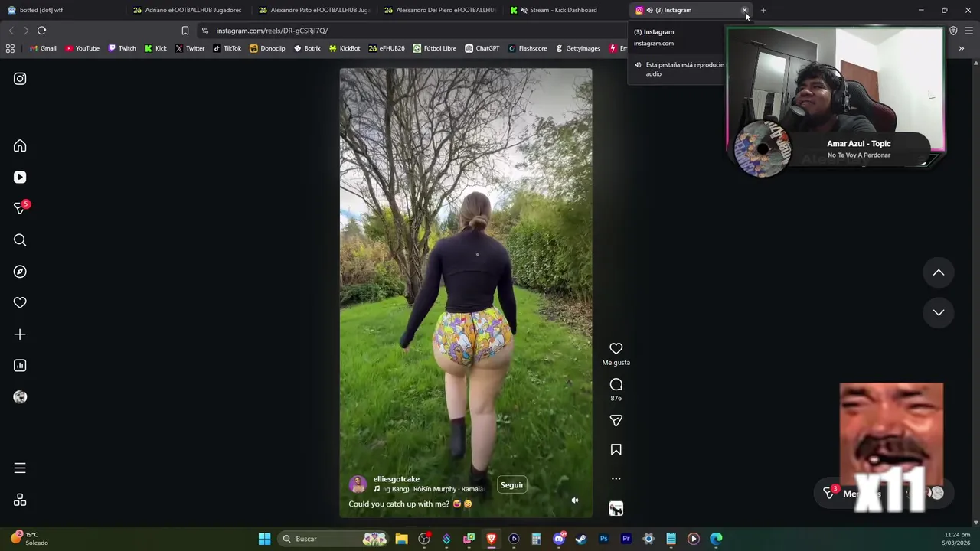Go to the Instagram Home feed icon
980x551 pixels.
(x=20, y=146)
